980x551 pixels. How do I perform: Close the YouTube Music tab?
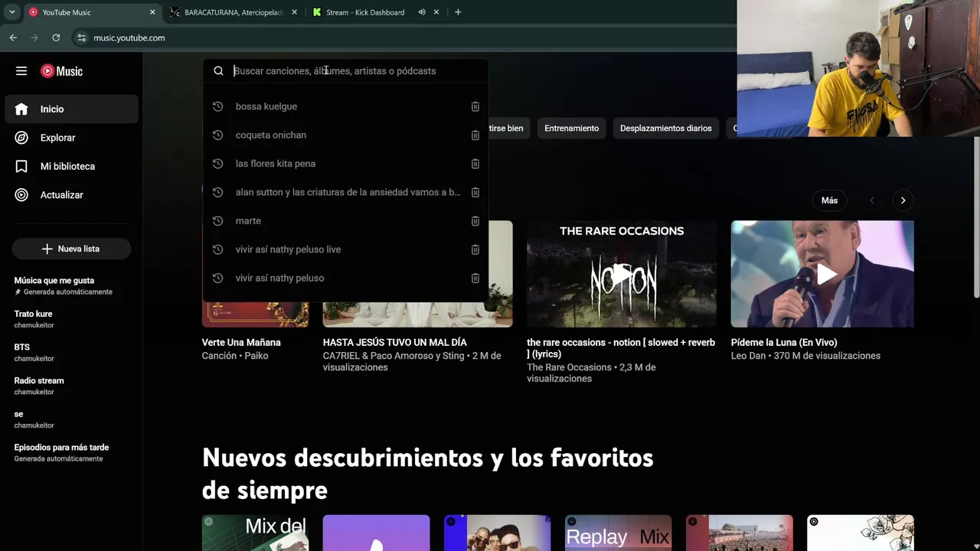[x=152, y=12]
